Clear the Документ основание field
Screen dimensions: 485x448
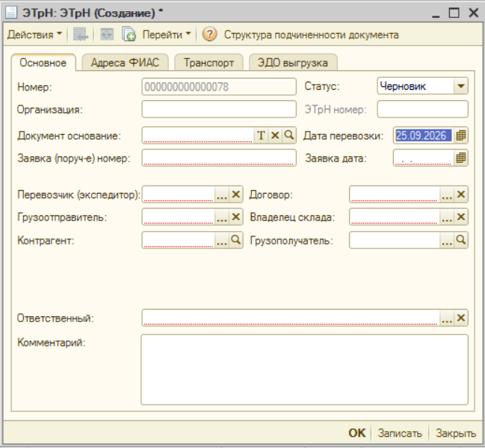[x=275, y=135]
